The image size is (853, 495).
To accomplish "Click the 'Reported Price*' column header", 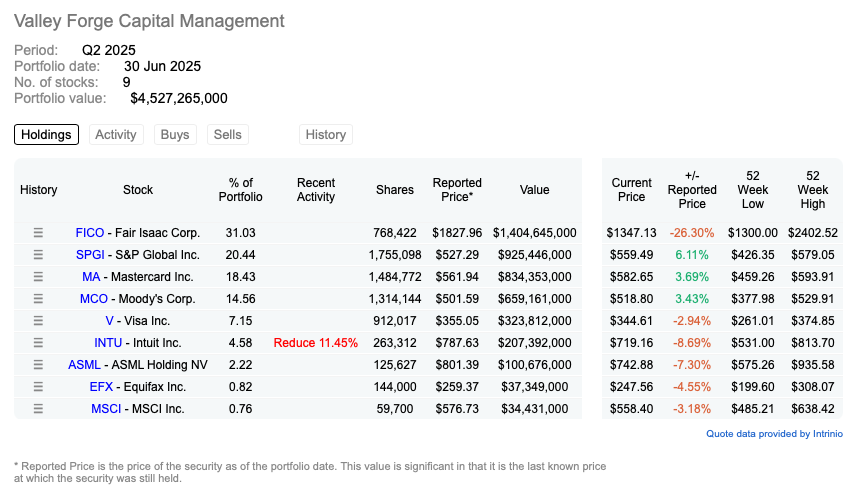I will (457, 190).
